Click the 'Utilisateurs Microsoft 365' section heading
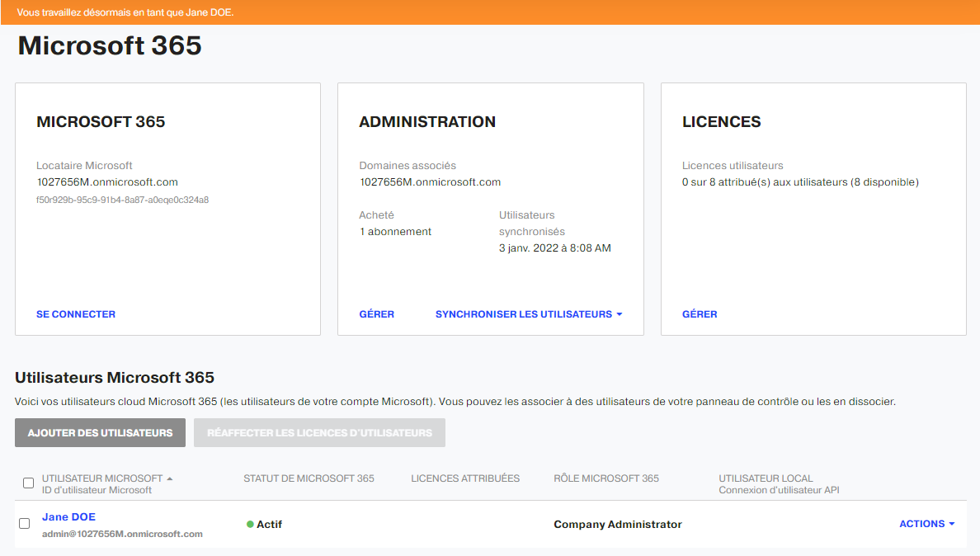 click(115, 377)
